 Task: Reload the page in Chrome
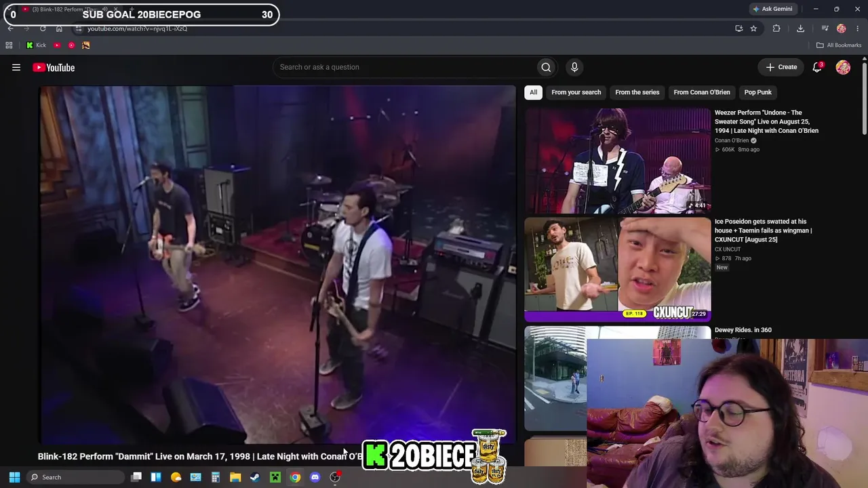pyautogui.click(x=43, y=28)
